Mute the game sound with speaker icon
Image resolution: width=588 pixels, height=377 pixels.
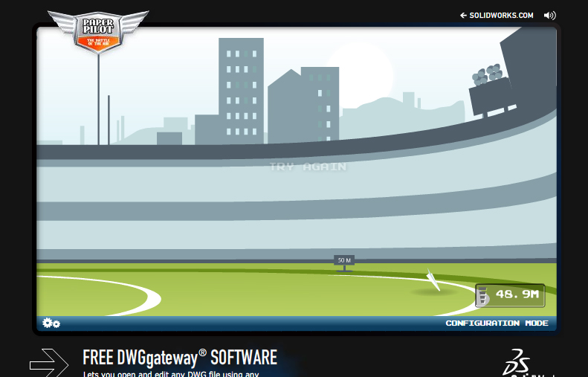click(549, 15)
